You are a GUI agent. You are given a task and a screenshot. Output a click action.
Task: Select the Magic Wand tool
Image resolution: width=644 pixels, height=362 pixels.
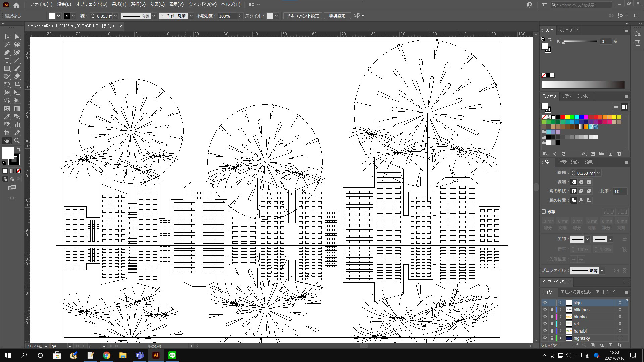pyautogui.click(x=7, y=44)
